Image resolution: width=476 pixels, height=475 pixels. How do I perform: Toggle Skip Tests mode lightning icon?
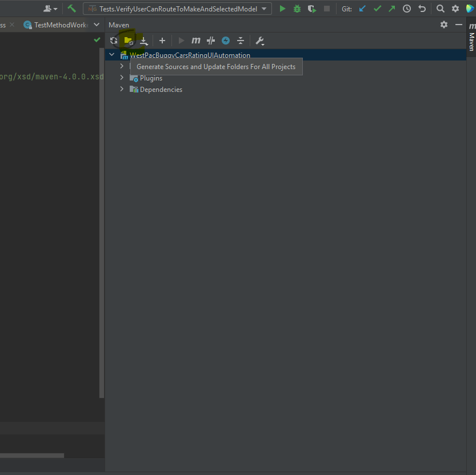click(x=226, y=41)
